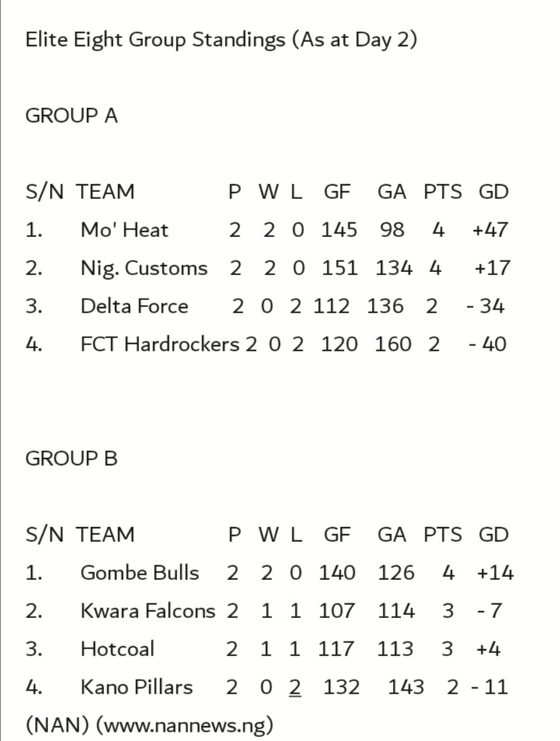
Task: Select the Delta Force team name
Action: [x=134, y=306]
